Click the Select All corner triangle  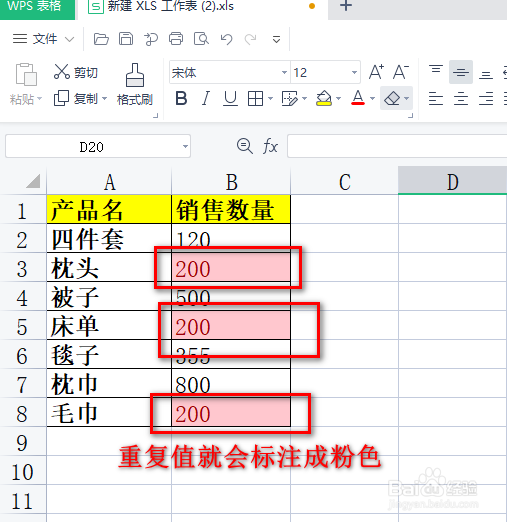tap(33, 181)
